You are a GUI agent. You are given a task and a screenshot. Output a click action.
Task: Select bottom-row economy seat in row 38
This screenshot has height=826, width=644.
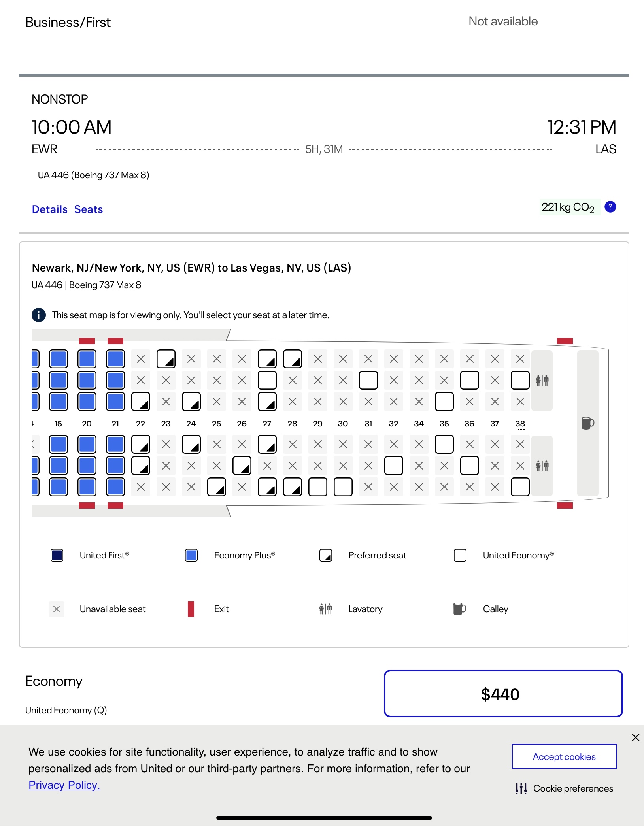(520, 487)
